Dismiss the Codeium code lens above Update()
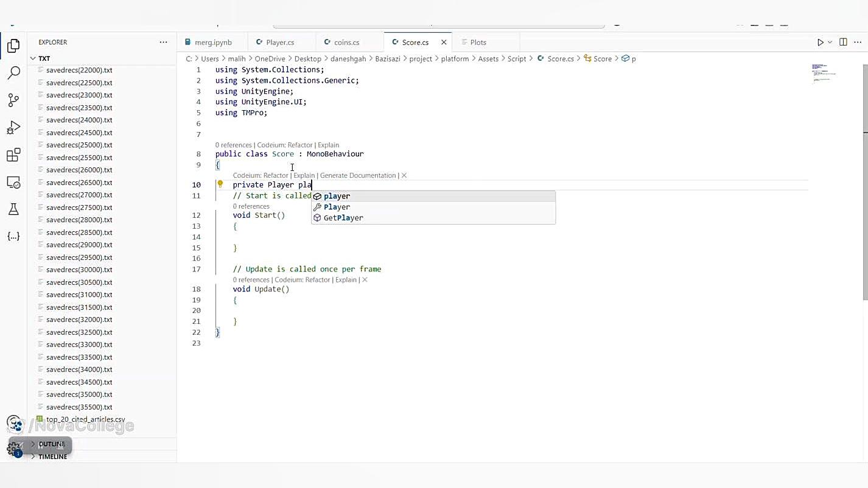Screen dimensions: 868x488 365,280
